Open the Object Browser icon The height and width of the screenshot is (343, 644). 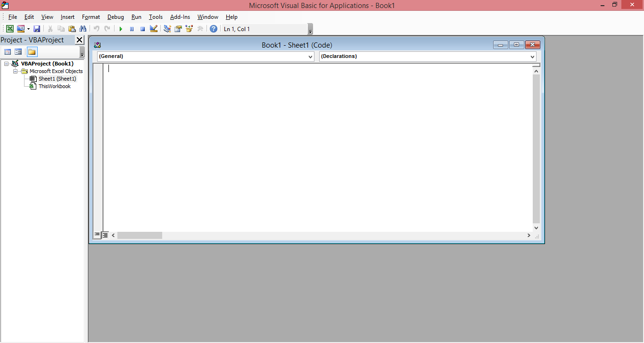(x=189, y=29)
